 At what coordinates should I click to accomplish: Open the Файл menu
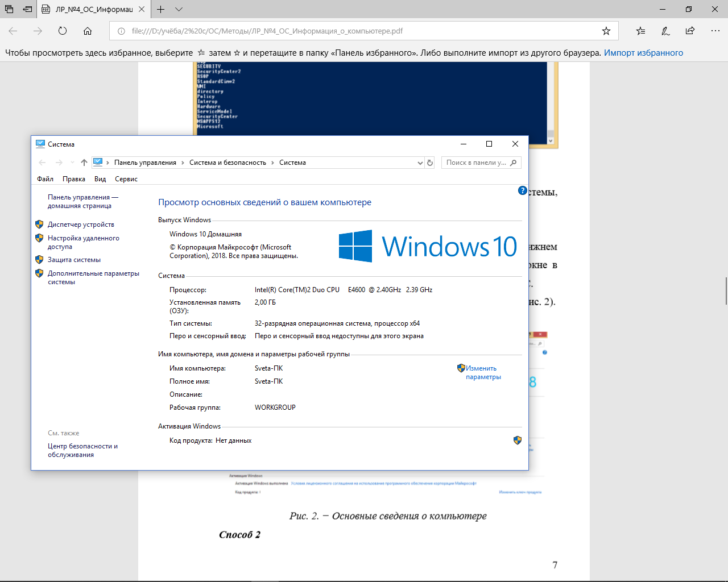coord(45,179)
